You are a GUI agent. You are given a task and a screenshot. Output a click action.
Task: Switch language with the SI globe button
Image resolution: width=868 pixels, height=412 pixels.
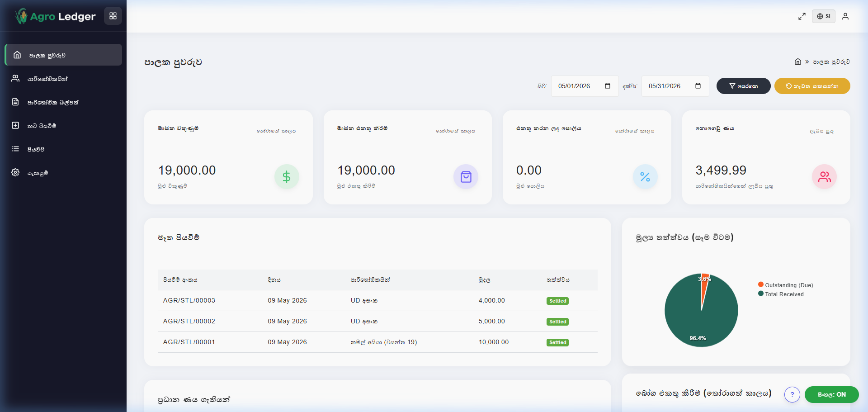(x=823, y=16)
